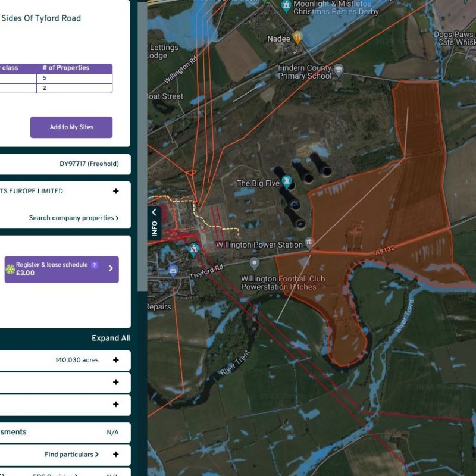The width and height of the screenshot is (476, 476).
Task: Expand the section below the acres row
Action: [115, 382]
